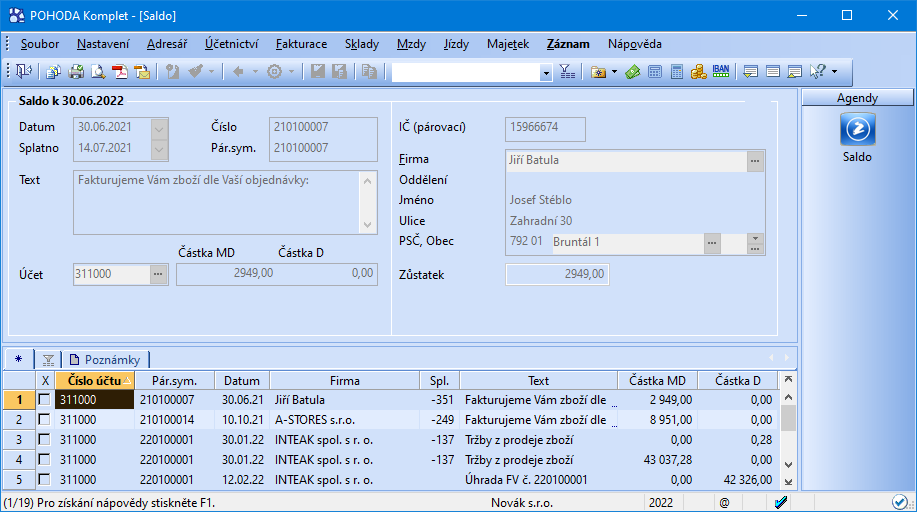Click the copy documents toolbar icon
The height and width of the screenshot is (512, 917).
click(53, 72)
